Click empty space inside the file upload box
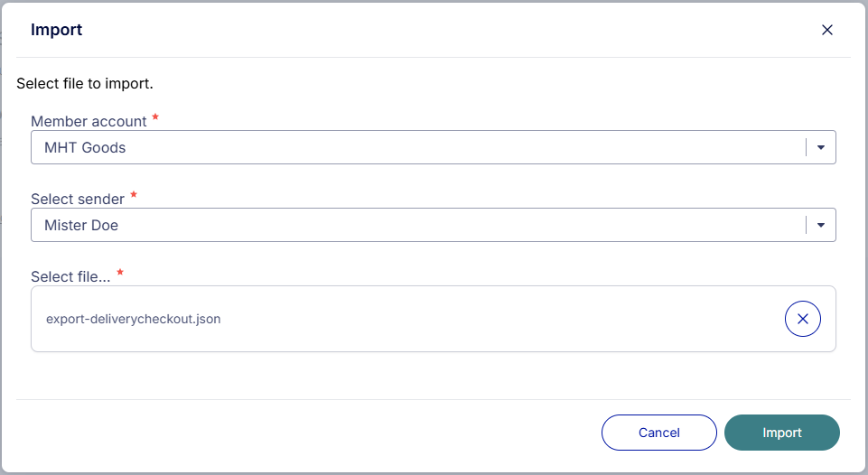This screenshot has width=868, height=475. point(497,319)
